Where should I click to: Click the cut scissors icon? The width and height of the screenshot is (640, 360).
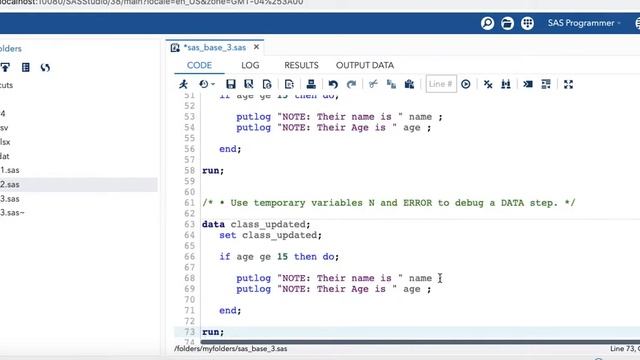coord(373,84)
